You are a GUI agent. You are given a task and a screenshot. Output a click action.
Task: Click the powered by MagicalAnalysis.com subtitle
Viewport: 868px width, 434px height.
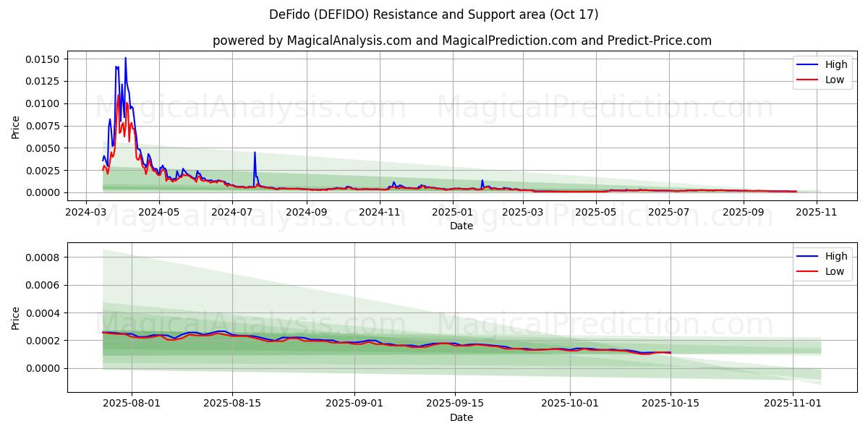pyautogui.click(x=461, y=41)
